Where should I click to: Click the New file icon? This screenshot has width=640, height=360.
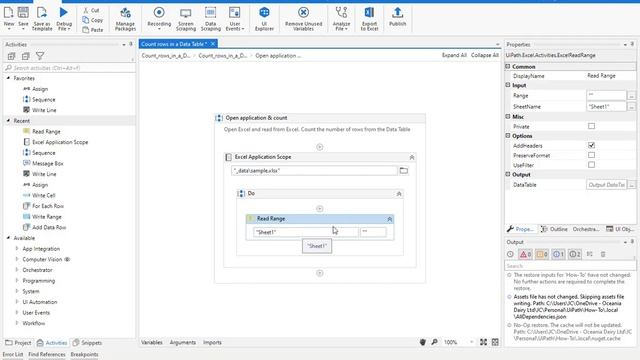tap(9, 13)
